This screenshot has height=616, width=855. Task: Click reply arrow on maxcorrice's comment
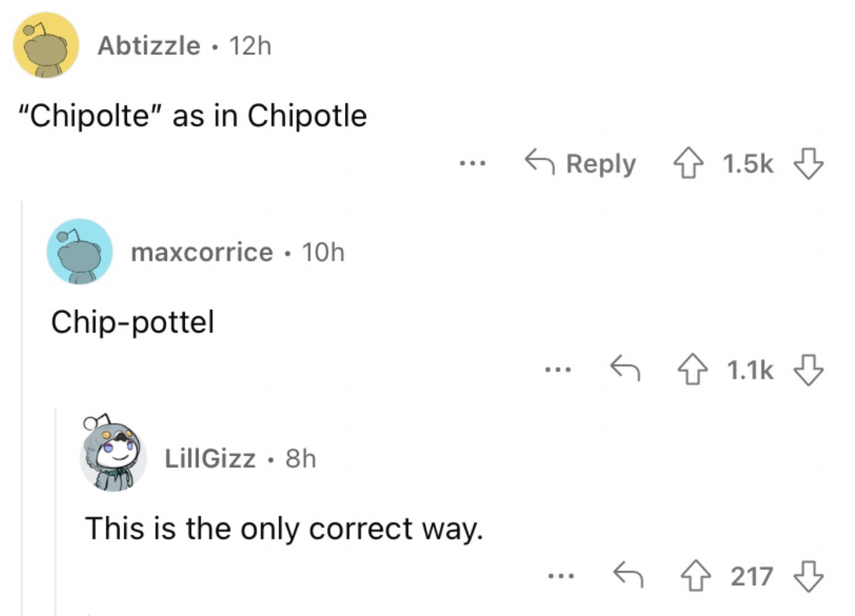625,368
